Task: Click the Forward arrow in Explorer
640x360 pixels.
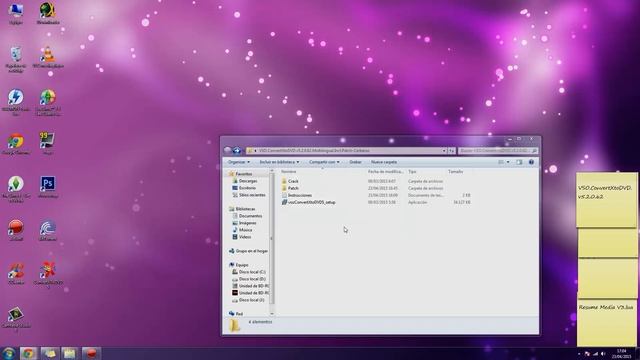Action: click(237, 151)
